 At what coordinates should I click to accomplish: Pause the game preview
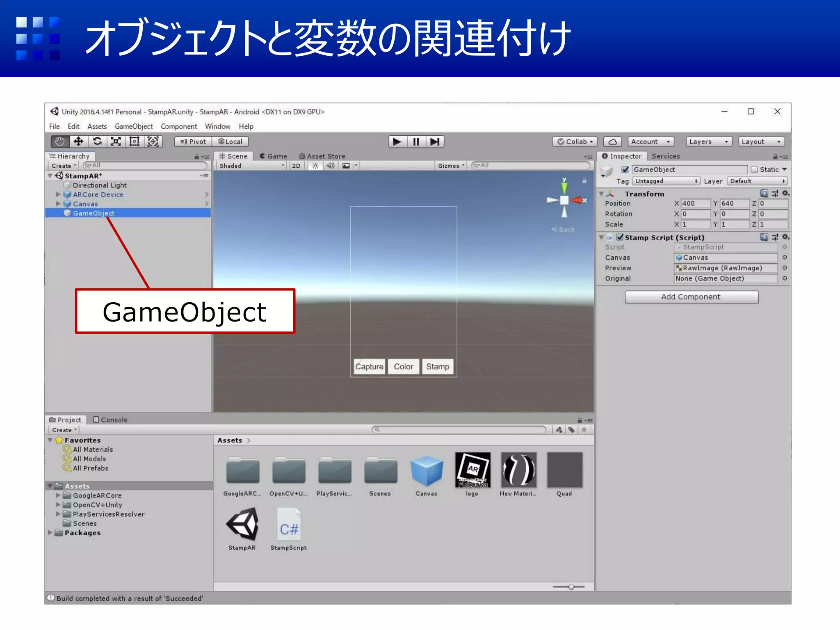pos(416,142)
